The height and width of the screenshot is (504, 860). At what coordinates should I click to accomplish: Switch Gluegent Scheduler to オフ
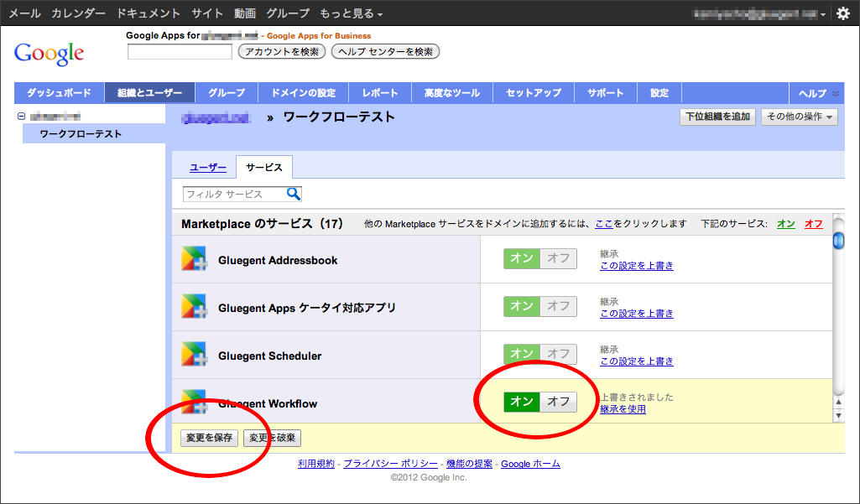click(x=559, y=354)
